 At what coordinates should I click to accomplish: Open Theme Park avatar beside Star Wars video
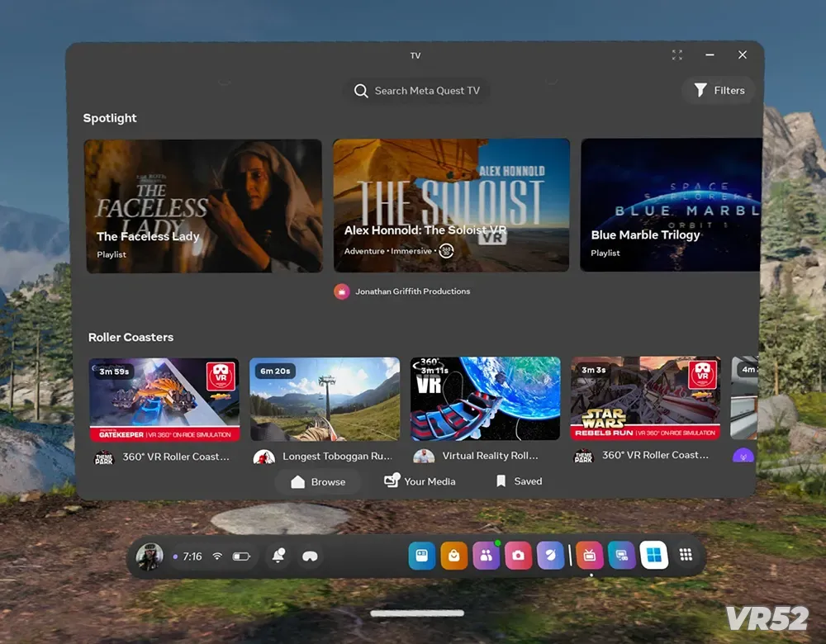click(584, 456)
